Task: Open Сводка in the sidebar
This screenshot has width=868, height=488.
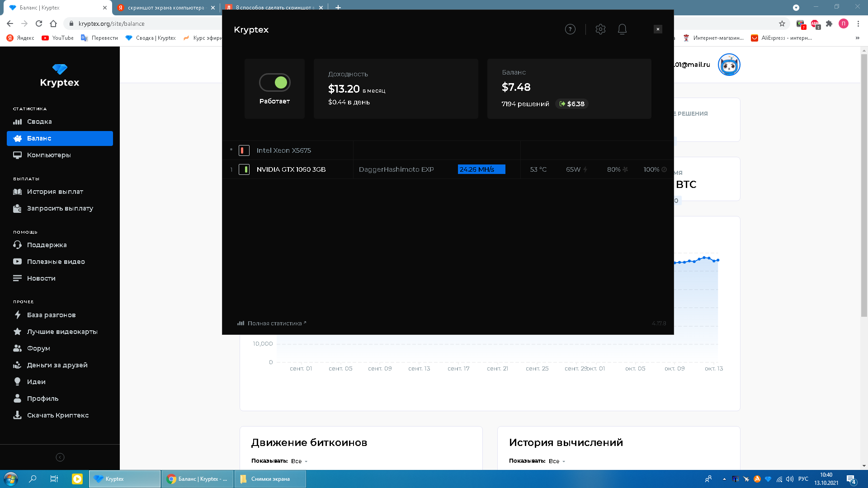Action: coord(60,122)
